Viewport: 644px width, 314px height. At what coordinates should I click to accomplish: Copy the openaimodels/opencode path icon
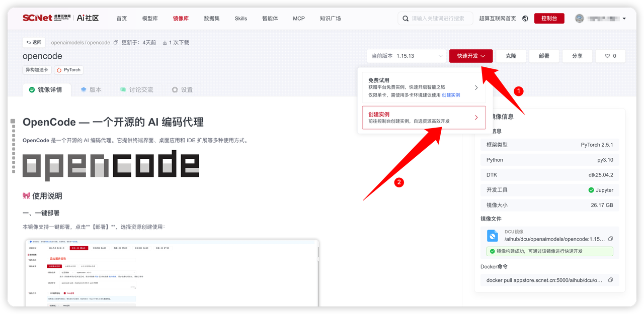116,43
